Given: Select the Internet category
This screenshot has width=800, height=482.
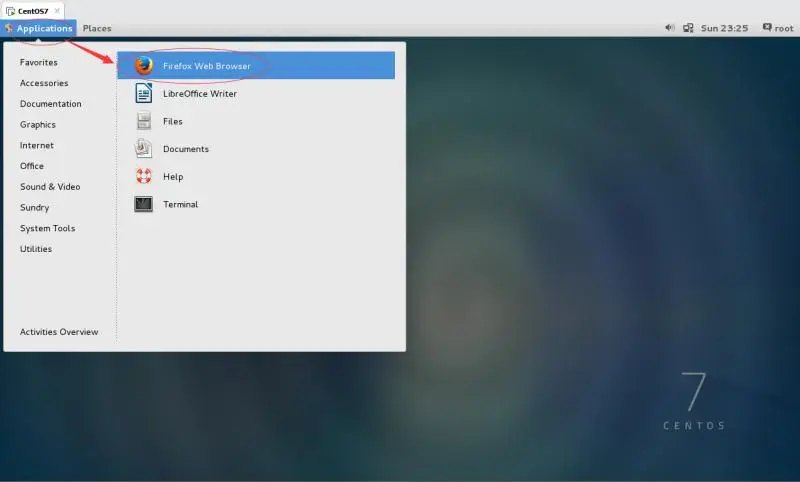Looking at the screenshot, I should point(37,145).
